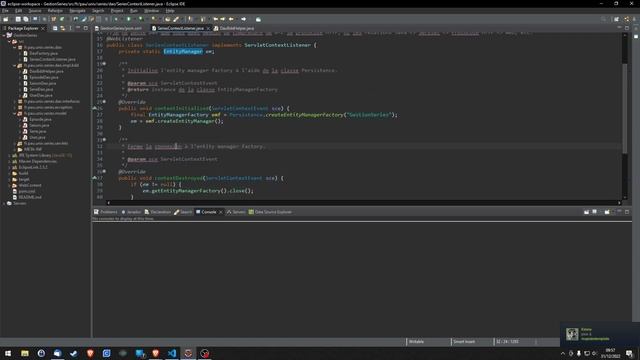Click the Back navigation arrow in toolbar
This screenshot has width=640, height=360.
231,19
